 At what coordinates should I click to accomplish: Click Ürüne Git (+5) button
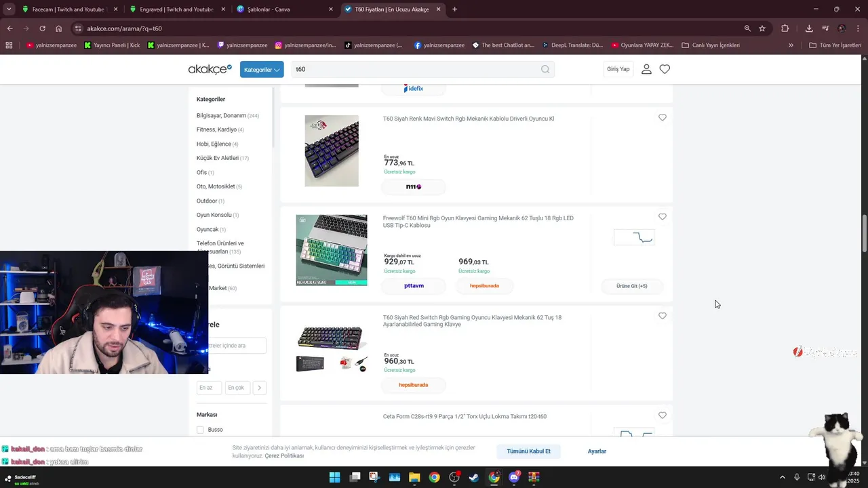[631, 286]
